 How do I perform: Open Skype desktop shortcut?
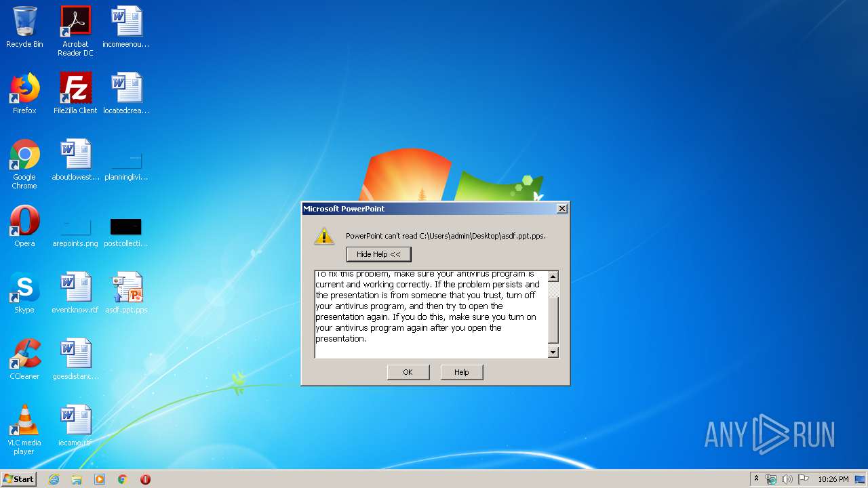coord(24,293)
